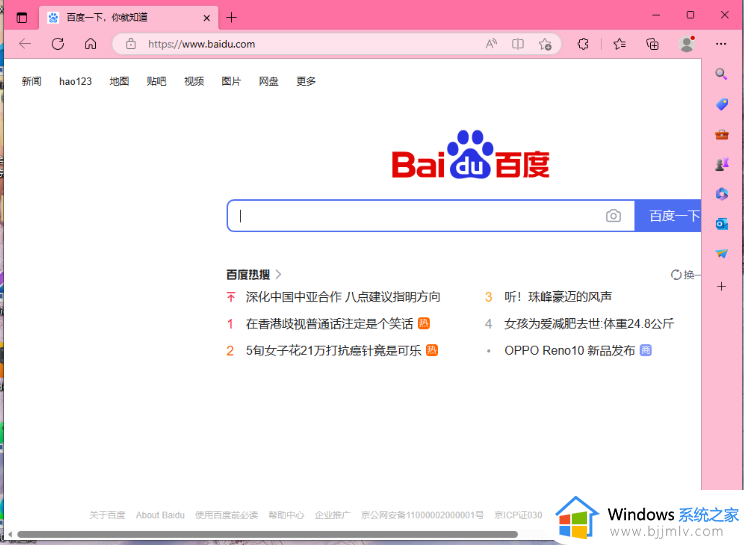Click the horizontal scrollbar thumb

tap(267, 535)
